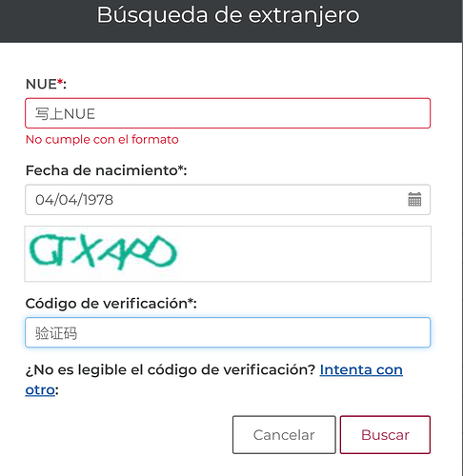Open the calendar date picker icon
Viewport: 463px width, 476px height.
click(x=414, y=200)
